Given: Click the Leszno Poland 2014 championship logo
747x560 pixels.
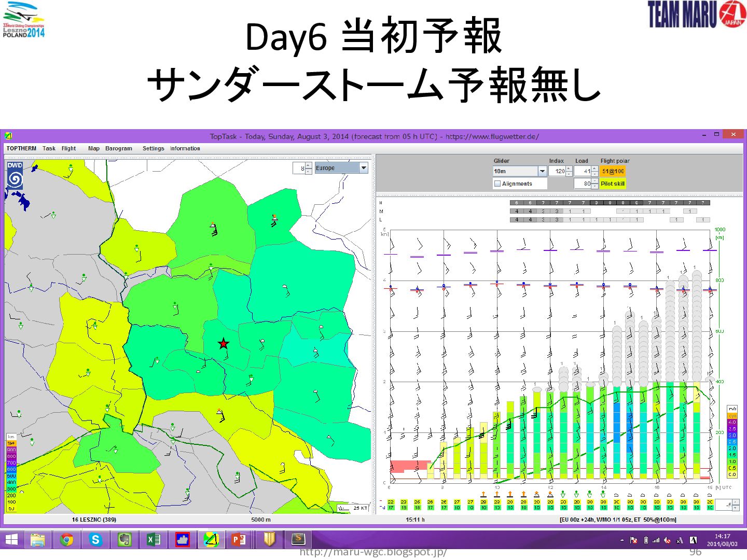Looking at the screenshot, I should click(x=24, y=20).
